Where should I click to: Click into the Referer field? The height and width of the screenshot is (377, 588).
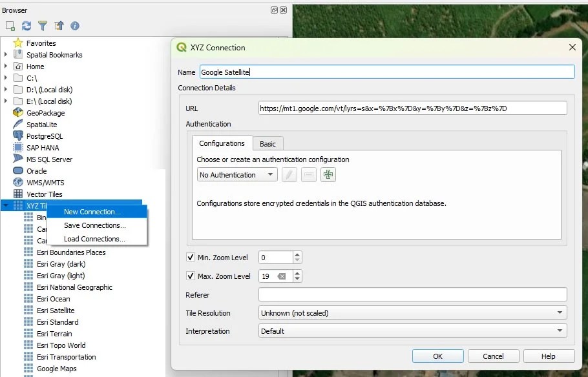pyautogui.click(x=412, y=294)
